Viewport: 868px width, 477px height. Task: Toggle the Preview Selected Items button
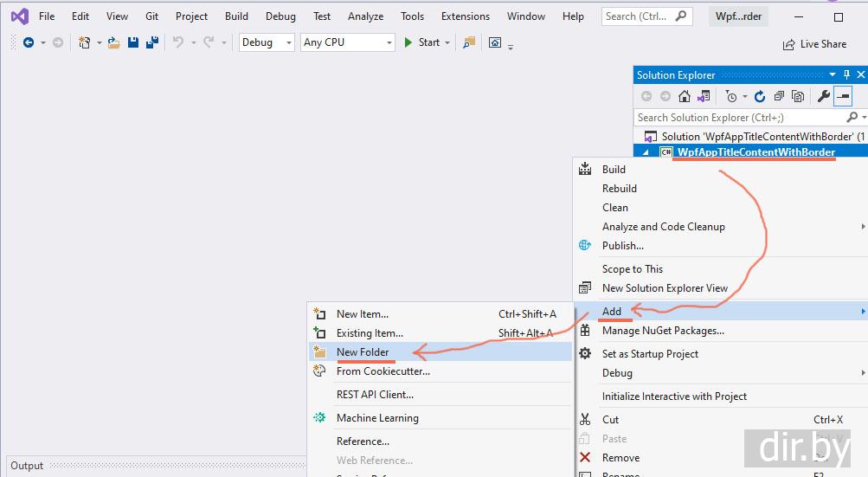point(842,97)
